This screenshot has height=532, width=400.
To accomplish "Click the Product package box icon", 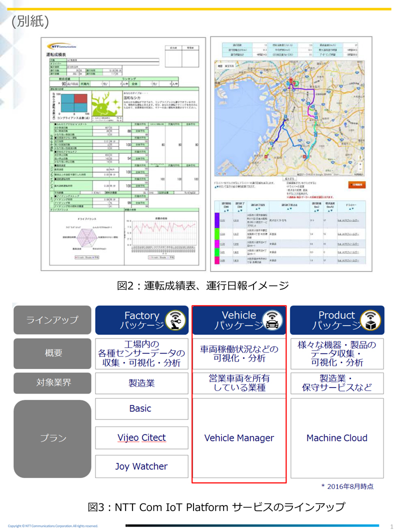I will 370,320.
